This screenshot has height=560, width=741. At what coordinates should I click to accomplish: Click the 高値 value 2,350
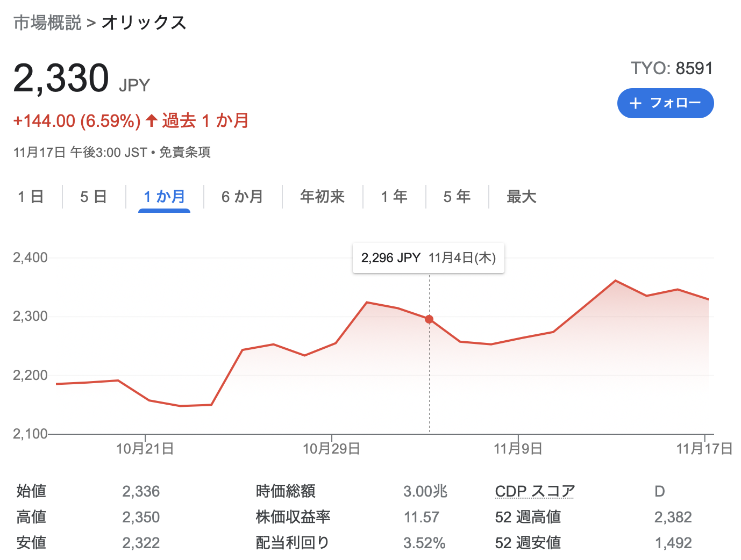141,517
